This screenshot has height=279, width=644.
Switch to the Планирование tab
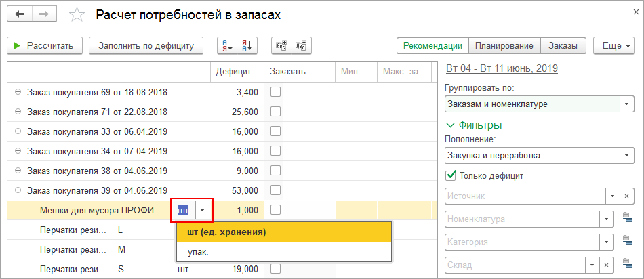[x=504, y=46]
